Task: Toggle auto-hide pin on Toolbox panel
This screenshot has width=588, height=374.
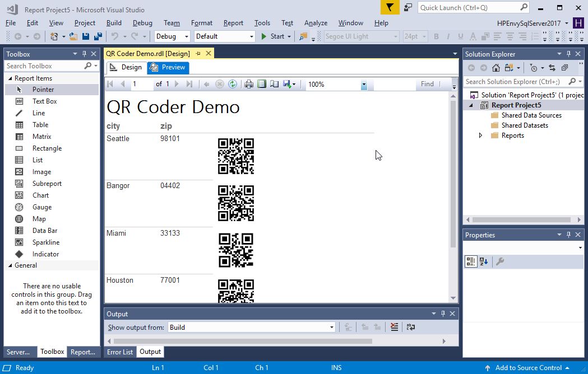Action: pyautogui.click(x=84, y=54)
